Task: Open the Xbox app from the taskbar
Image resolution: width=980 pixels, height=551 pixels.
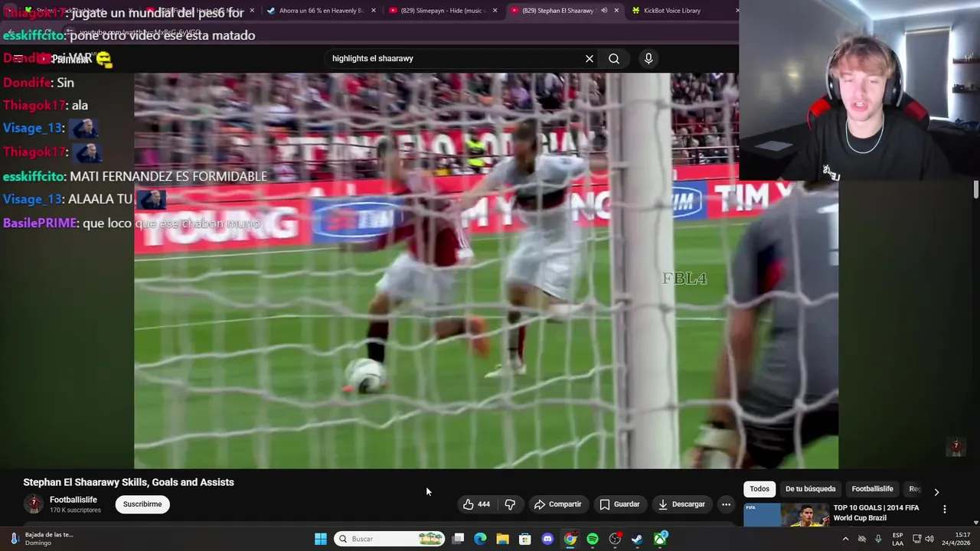Action: 660,539
